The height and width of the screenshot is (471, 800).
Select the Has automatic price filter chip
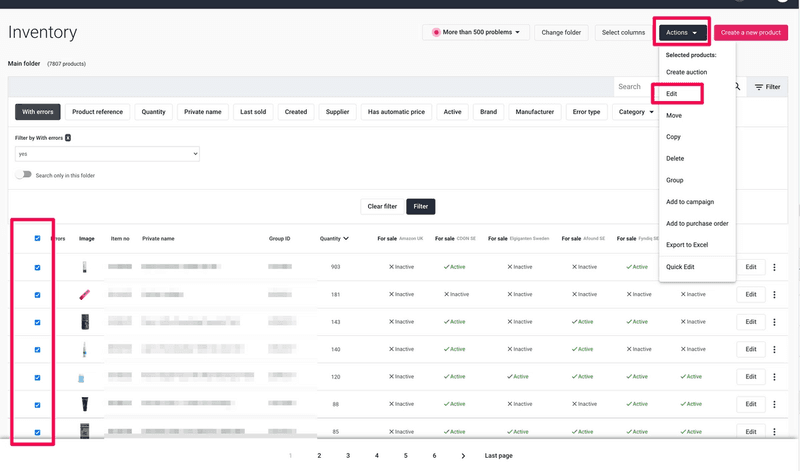coord(396,112)
